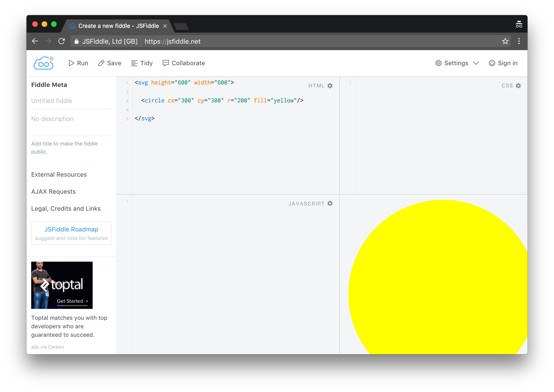Viewport: 554px width, 392px height.
Task: Click the Save pencil icon
Action: click(101, 63)
